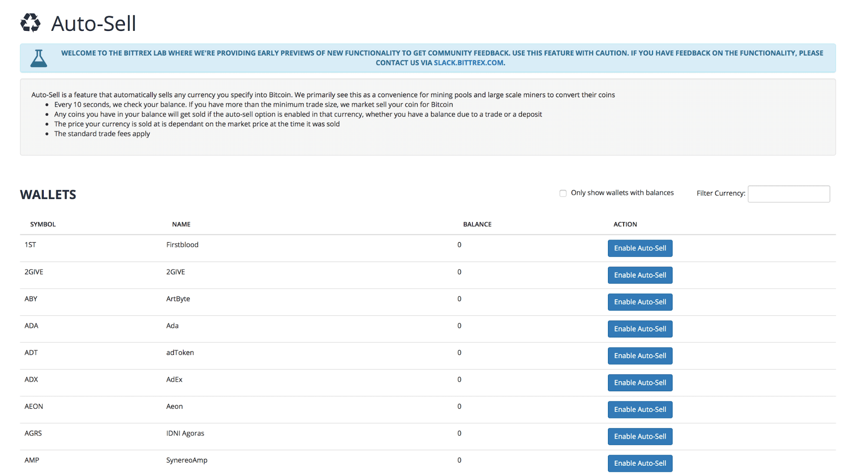Image resolution: width=868 pixels, height=474 pixels.
Task: Enable Auto-Sell for adToken (ADT)
Action: [640, 356]
